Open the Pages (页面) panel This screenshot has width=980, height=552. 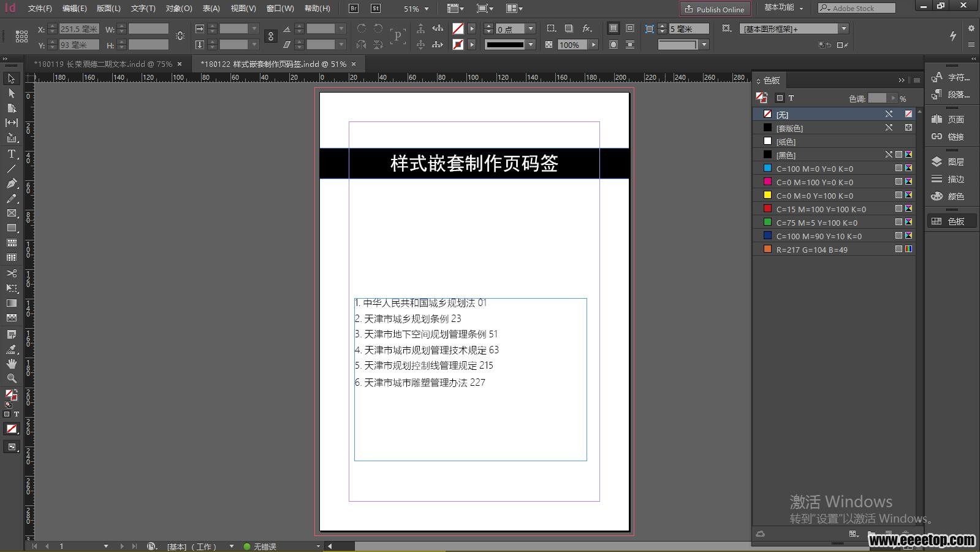(x=951, y=120)
